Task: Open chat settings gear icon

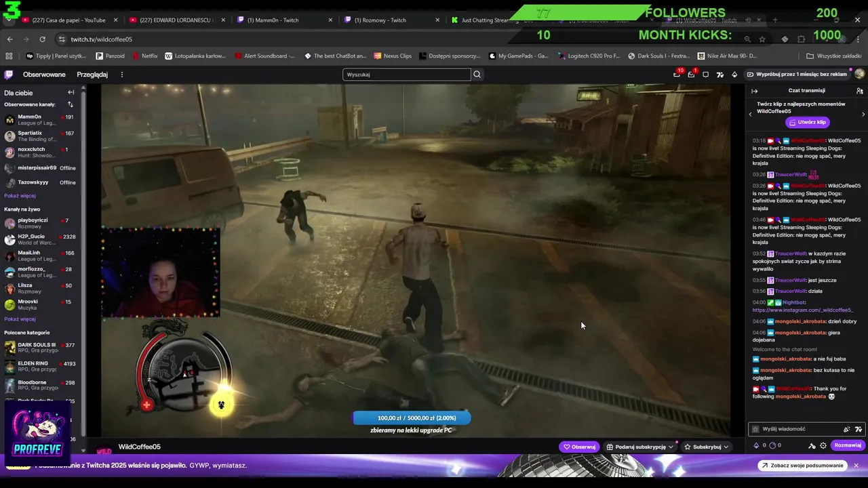Action: 823,445
